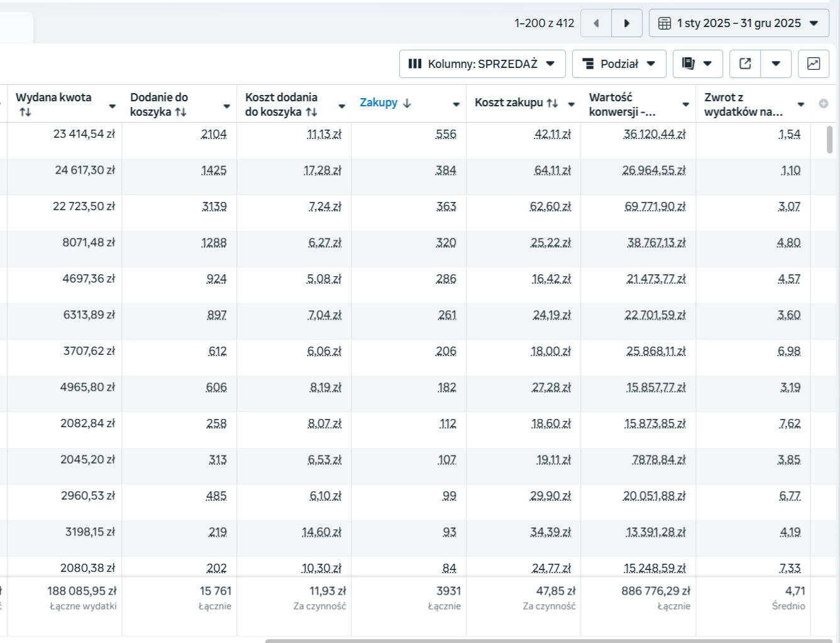Open export options dropdown arrow
This screenshot has height=643, width=840.
pyautogui.click(x=776, y=64)
